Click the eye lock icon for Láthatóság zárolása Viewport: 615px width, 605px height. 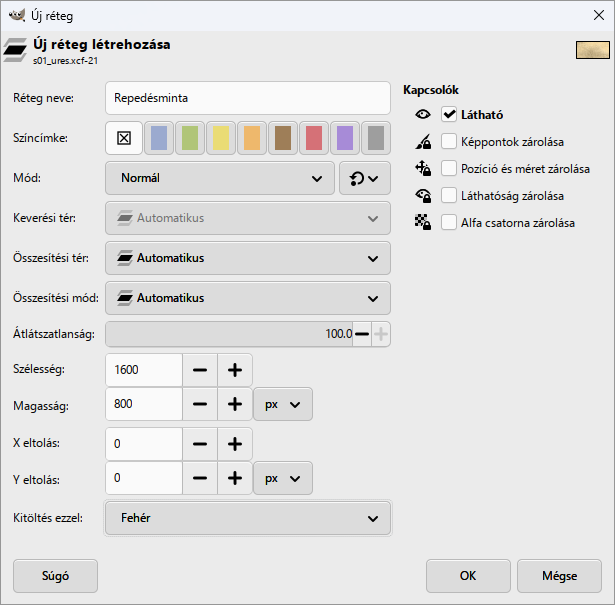click(x=423, y=196)
